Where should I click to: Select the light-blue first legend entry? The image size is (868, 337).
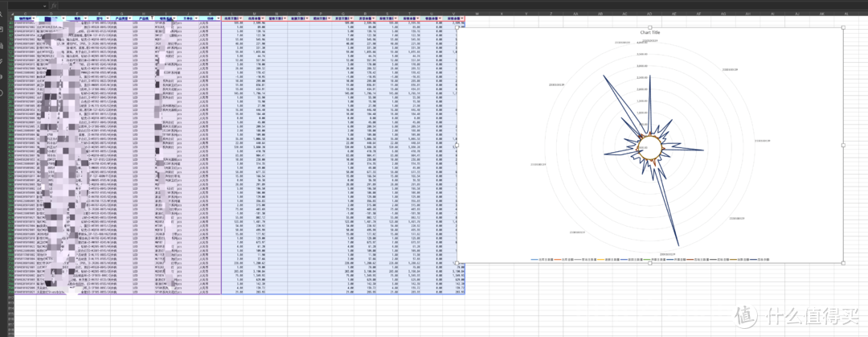pyautogui.click(x=542, y=260)
